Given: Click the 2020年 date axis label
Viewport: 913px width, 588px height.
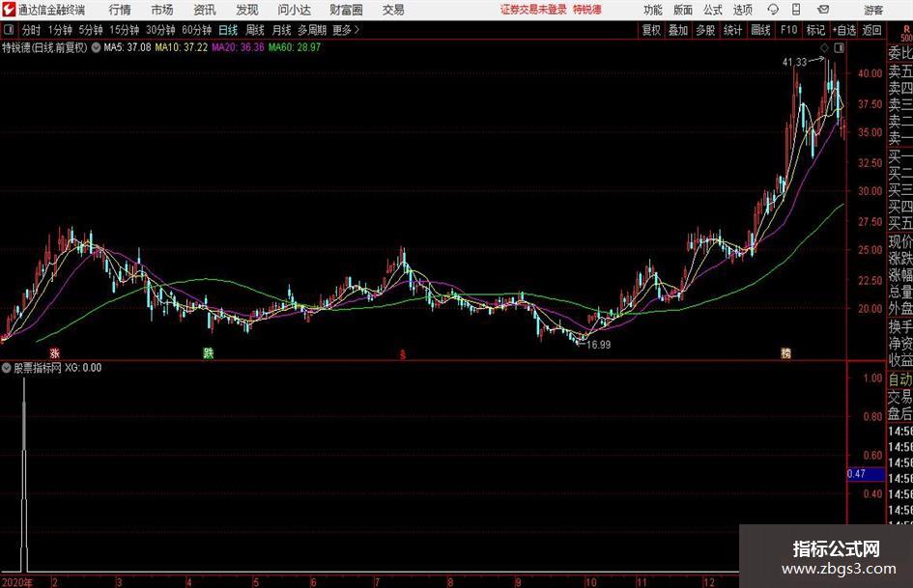Looking at the screenshot, I should pyautogui.click(x=16, y=582).
